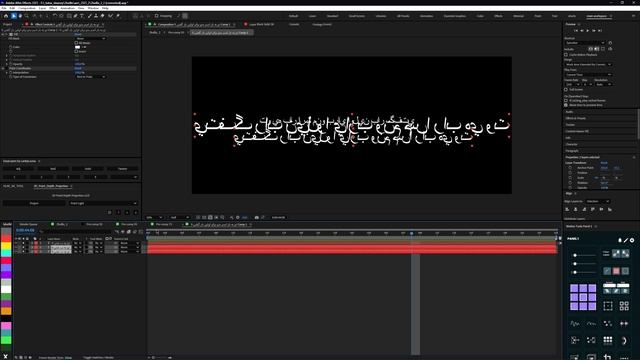
Task: Select the Type (T) tool
Action: [x=82, y=16]
